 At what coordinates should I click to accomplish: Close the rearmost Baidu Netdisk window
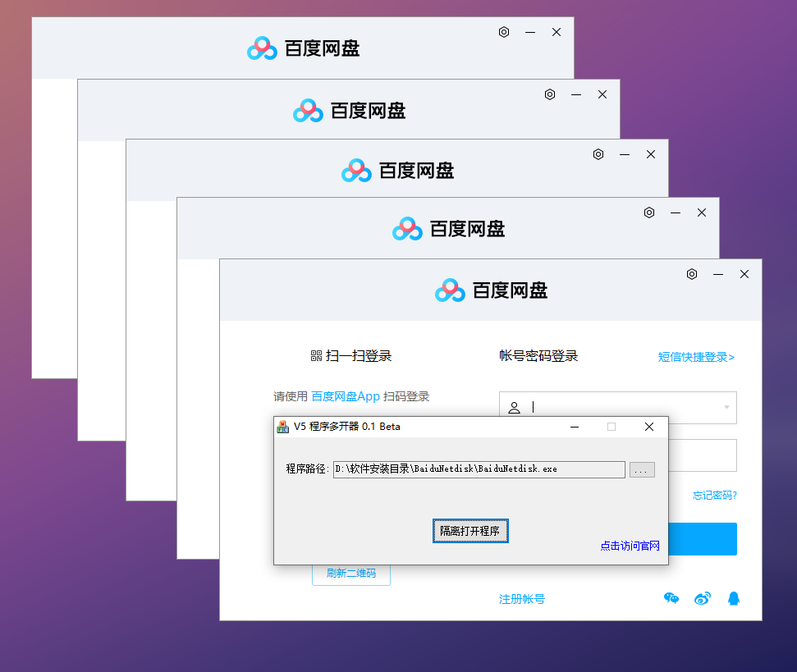coord(557,32)
